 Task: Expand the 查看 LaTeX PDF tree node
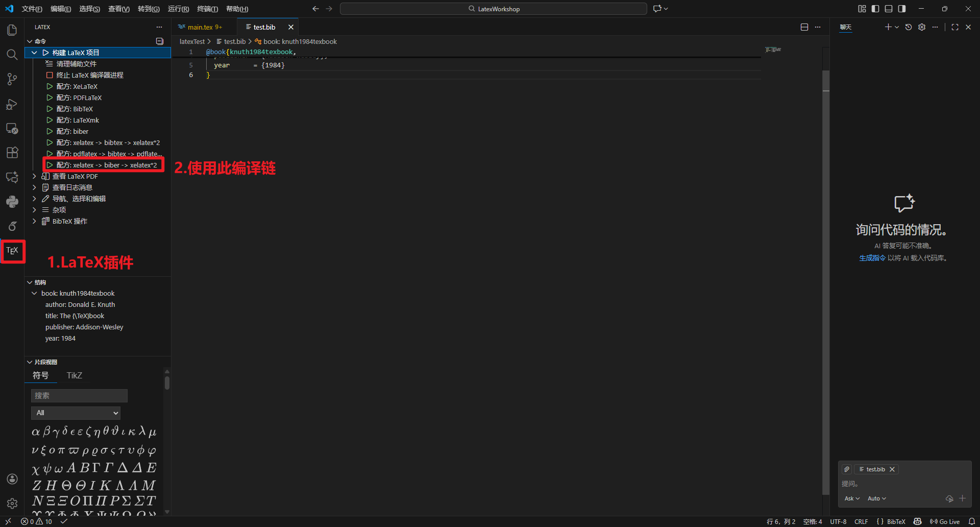coord(34,176)
